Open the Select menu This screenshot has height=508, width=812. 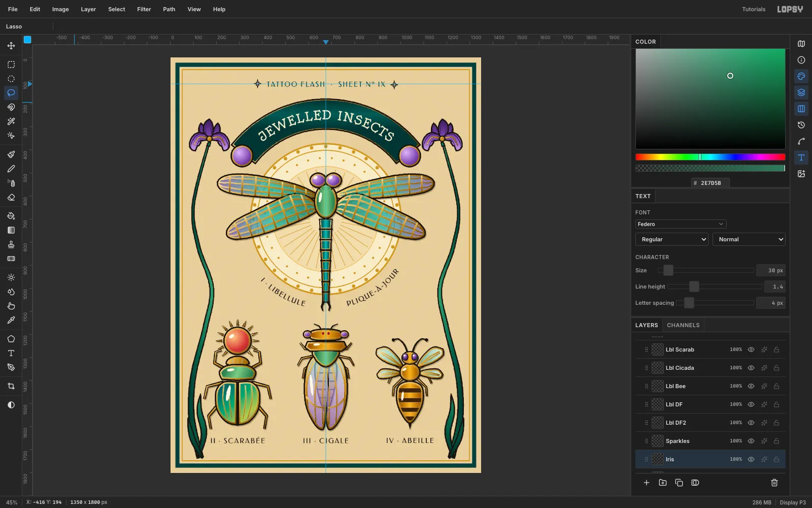(x=117, y=9)
